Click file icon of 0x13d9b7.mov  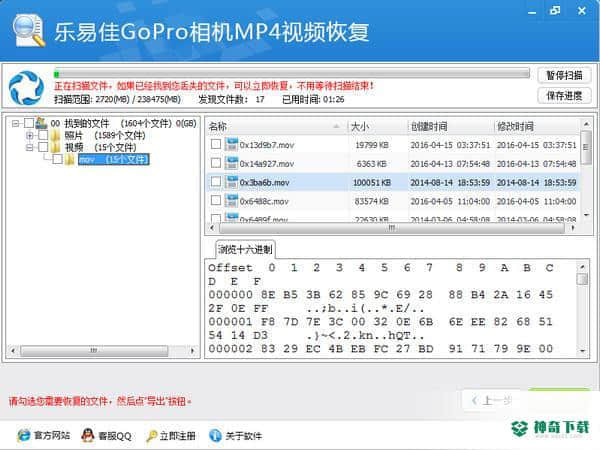point(231,145)
